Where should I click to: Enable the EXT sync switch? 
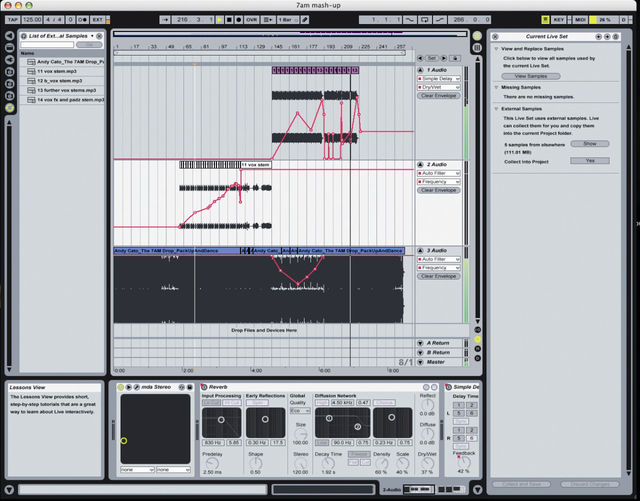tap(98, 20)
